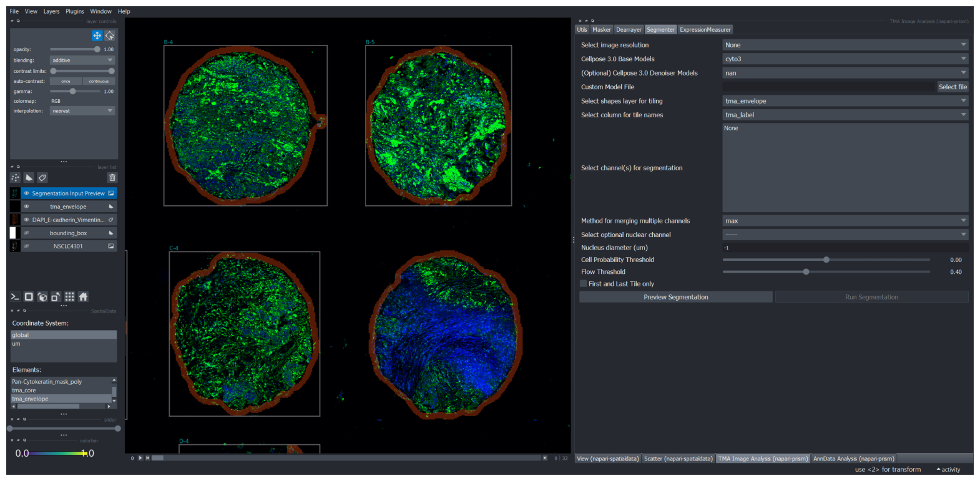
Task: Hide the tma_envelope layer
Action: pyautogui.click(x=26, y=206)
